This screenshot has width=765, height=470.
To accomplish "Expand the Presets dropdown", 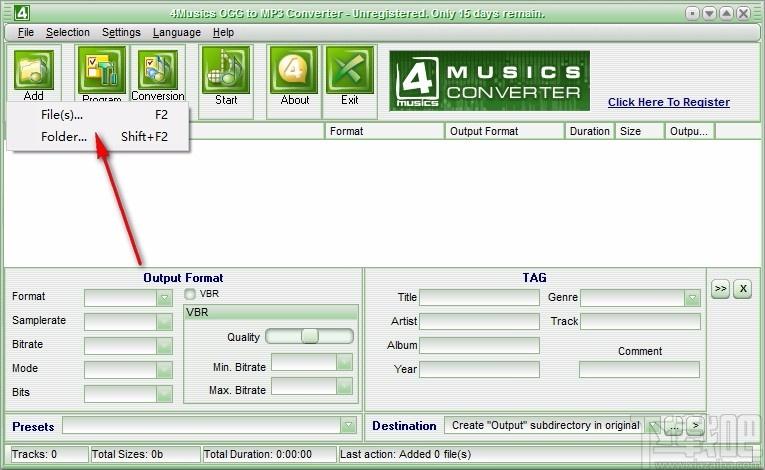I will [x=348, y=425].
